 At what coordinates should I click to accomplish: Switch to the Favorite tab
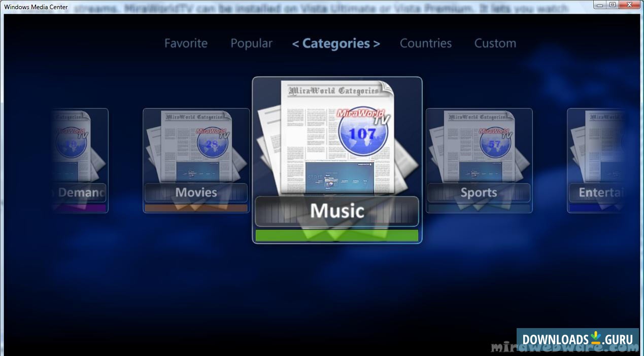(186, 43)
